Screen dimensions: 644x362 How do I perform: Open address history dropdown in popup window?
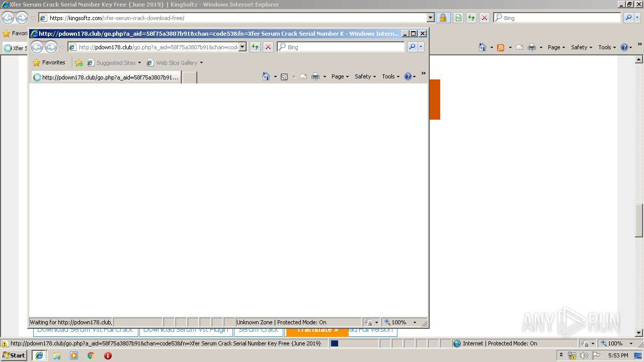pyautogui.click(x=242, y=47)
